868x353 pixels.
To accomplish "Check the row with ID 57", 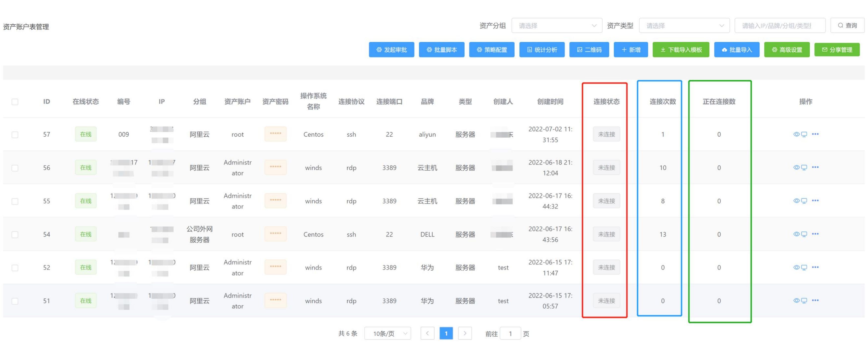I will coord(15,135).
